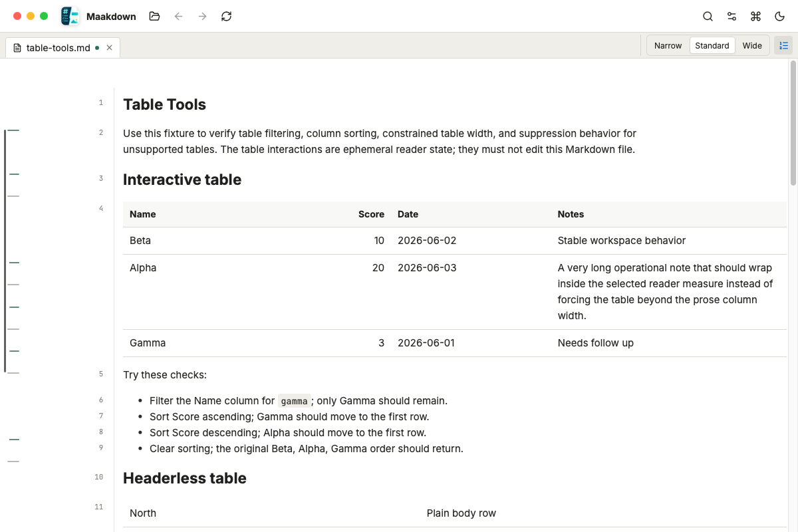Click the date 2026-06-03

coord(427,268)
